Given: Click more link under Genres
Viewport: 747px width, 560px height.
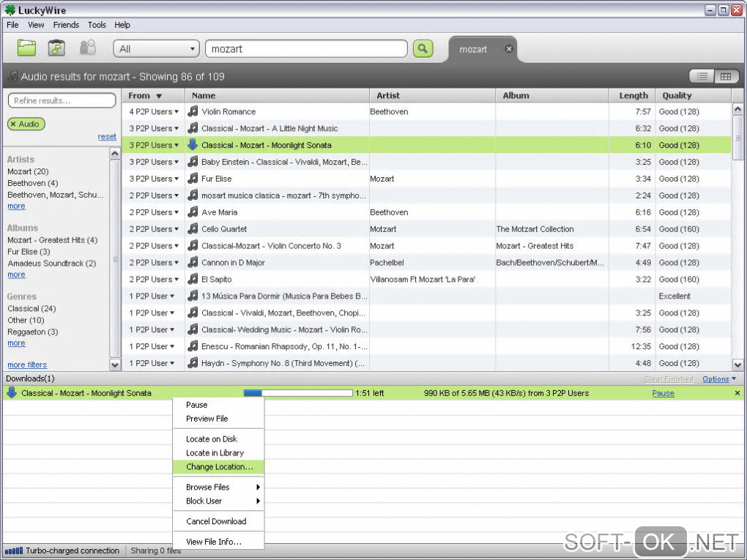Looking at the screenshot, I should tap(16, 343).
